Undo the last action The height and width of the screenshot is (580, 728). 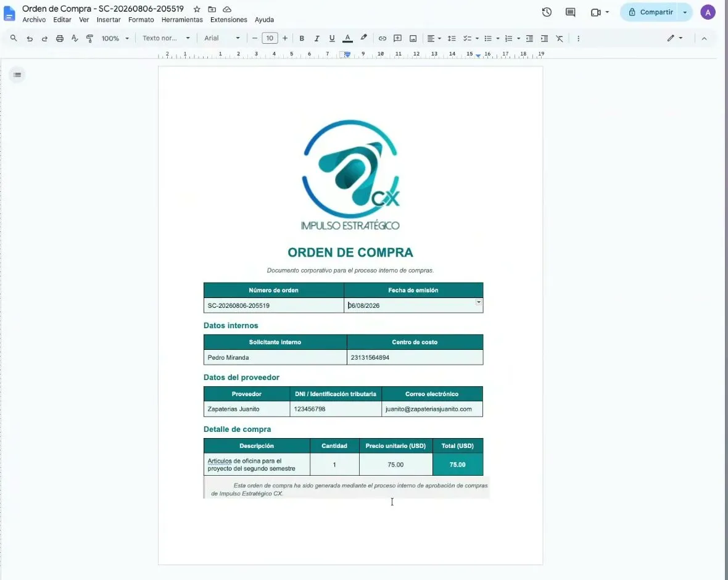pos(29,38)
